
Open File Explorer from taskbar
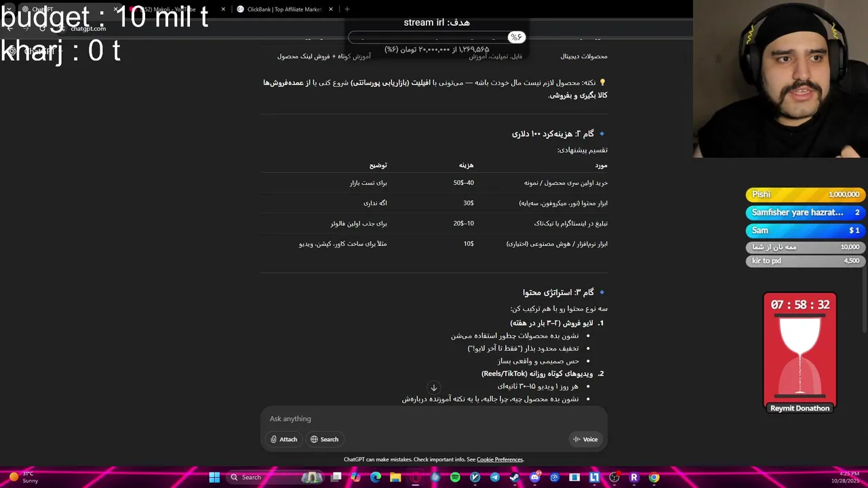(395, 477)
